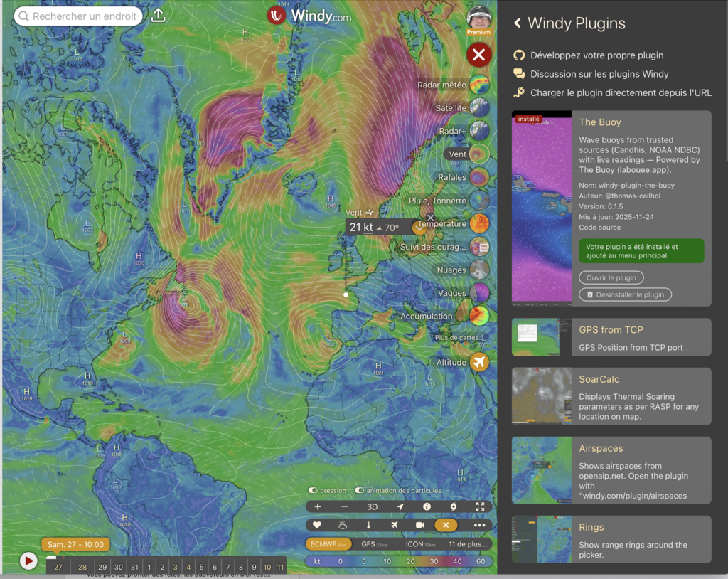Show the Température layer
The width and height of the screenshot is (728, 579).
tap(479, 224)
